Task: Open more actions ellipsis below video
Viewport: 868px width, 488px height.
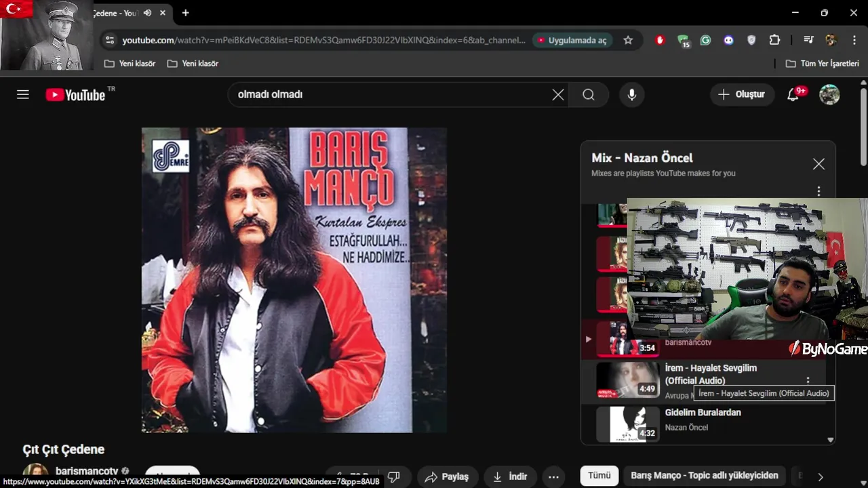Action: 553,476
